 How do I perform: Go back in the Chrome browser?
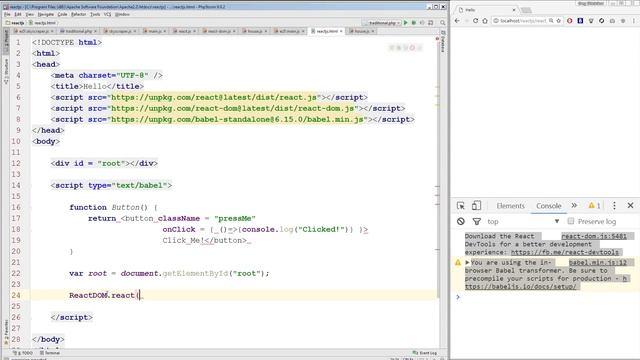pyautogui.click(x=457, y=20)
